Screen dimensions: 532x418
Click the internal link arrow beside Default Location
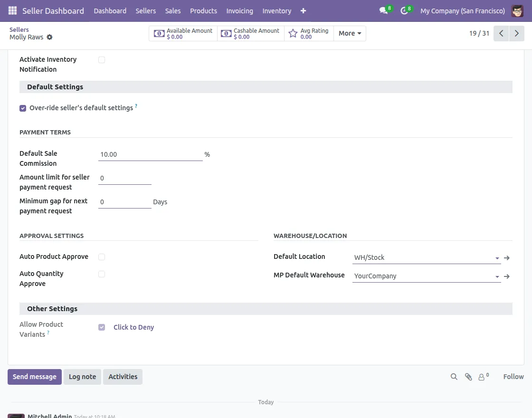[x=506, y=257]
